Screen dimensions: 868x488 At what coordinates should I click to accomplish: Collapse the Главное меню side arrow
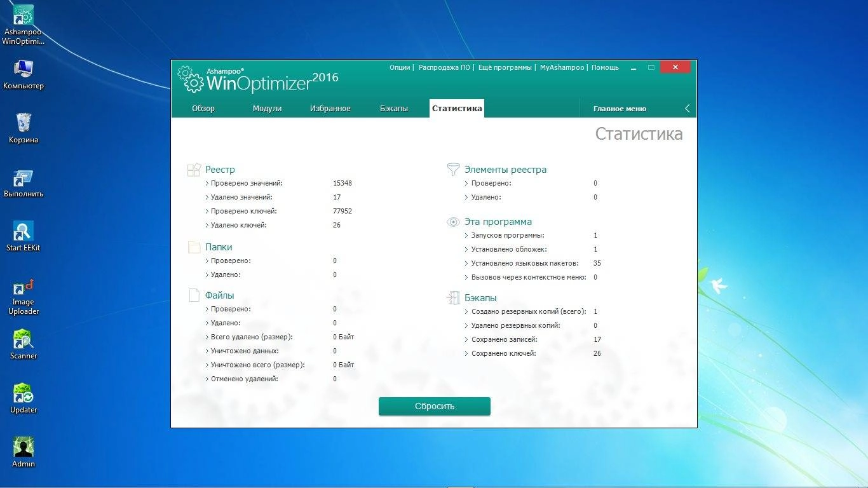click(687, 109)
